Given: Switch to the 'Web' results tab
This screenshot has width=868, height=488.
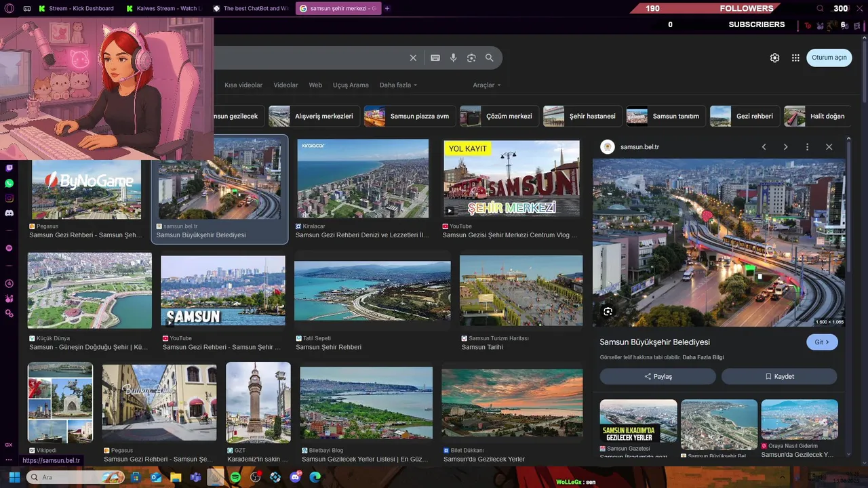Looking at the screenshot, I should (315, 85).
